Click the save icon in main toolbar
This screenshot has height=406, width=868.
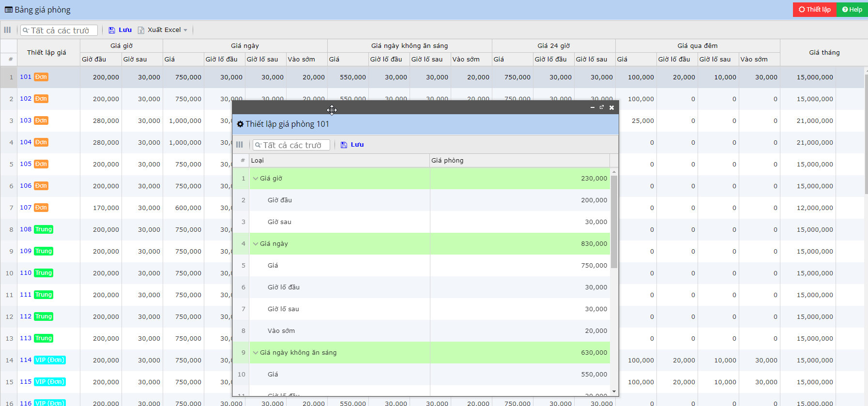point(112,30)
